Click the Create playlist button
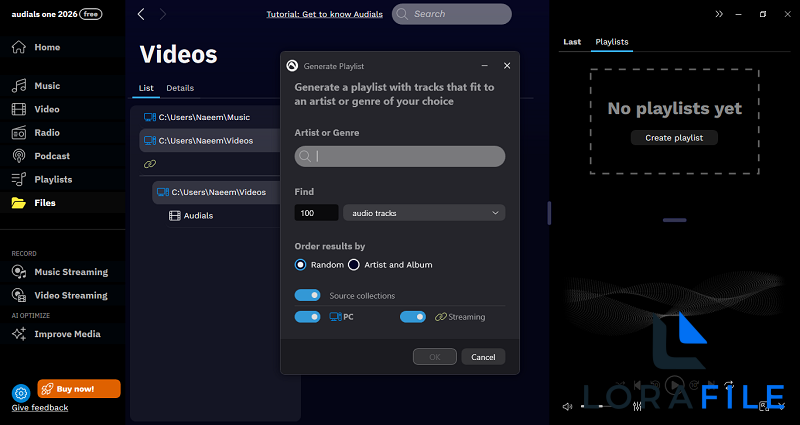800x425 pixels. pos(674,138)
